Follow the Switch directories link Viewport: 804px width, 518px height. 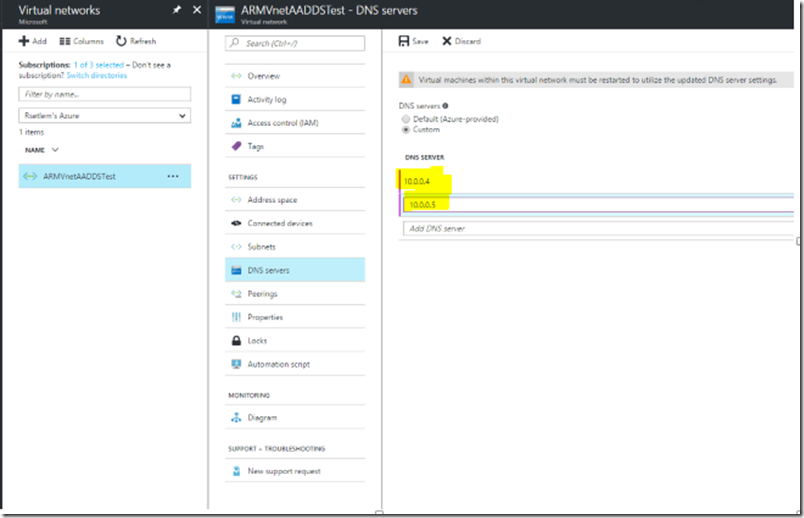pyautogui.click(x=97, y=75)
